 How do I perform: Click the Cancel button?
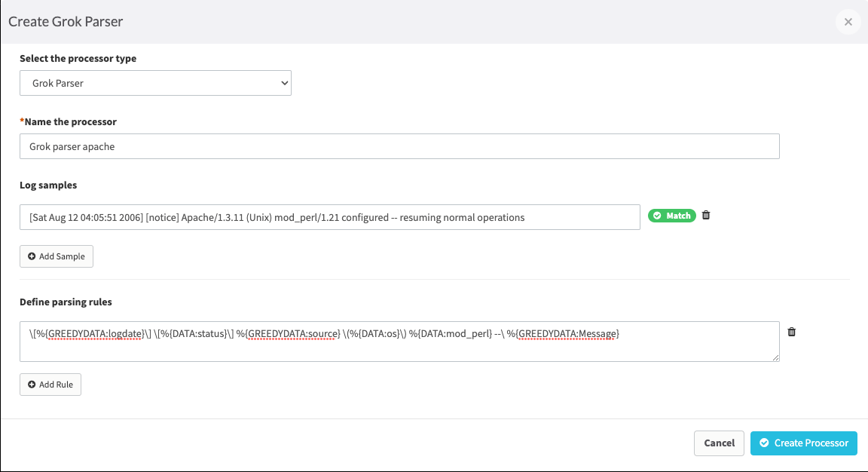pos(719,443)
